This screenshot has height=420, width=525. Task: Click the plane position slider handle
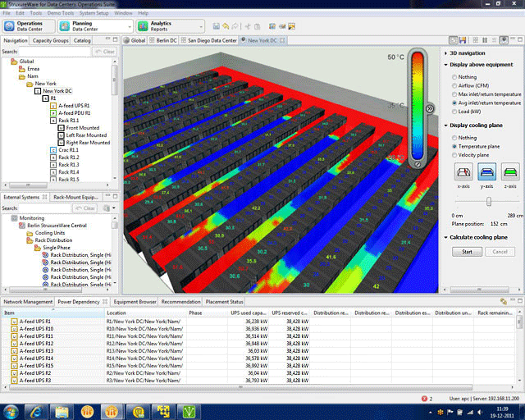point(489,201)
